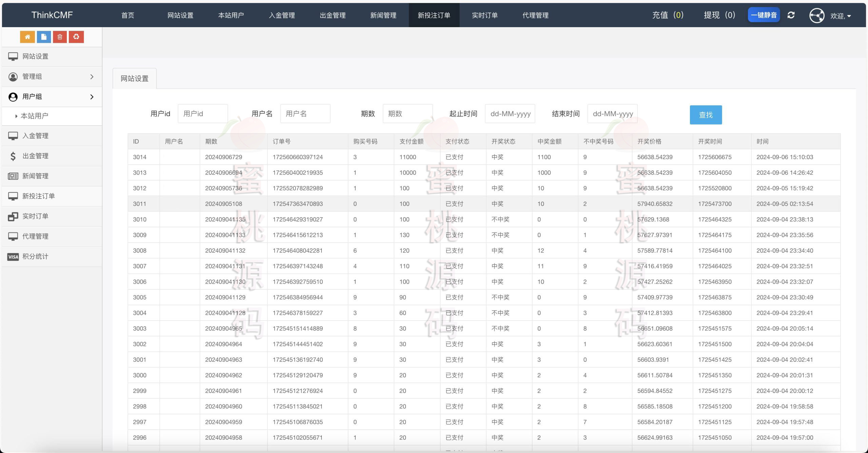868x453 pixels.
Task: Select 本站用户 sidebar tree item
Action: 34,116
